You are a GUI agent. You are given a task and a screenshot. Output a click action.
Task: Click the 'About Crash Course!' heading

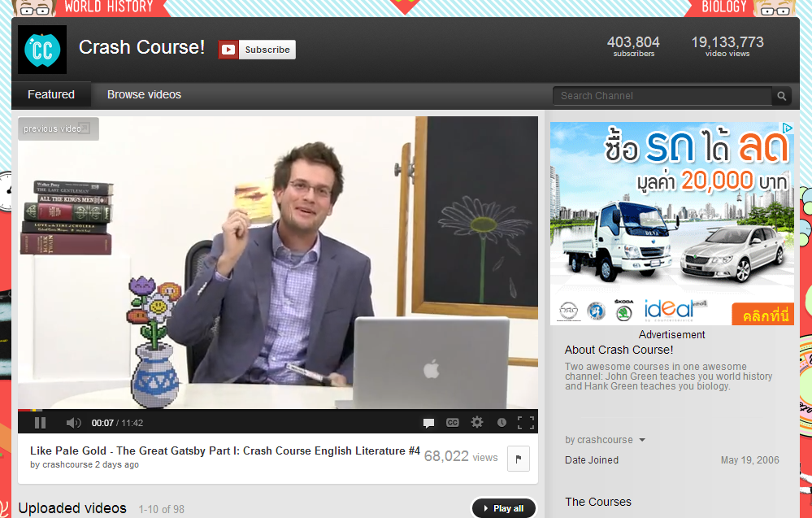pyautogui.click(x=619, y=350)
